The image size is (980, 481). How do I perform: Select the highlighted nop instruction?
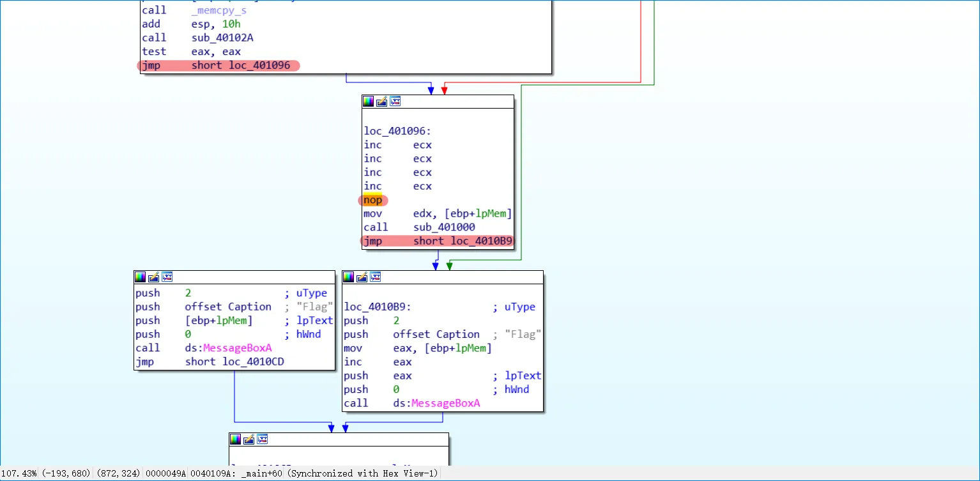pos(372,200)
